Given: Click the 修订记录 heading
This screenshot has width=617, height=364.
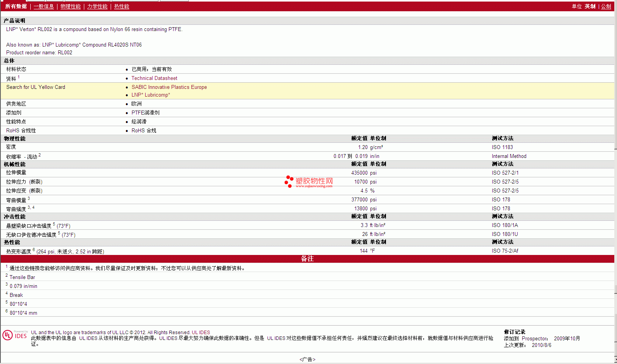Looking at the screenshot, I should pyautogui.click(x=514, y=332).
